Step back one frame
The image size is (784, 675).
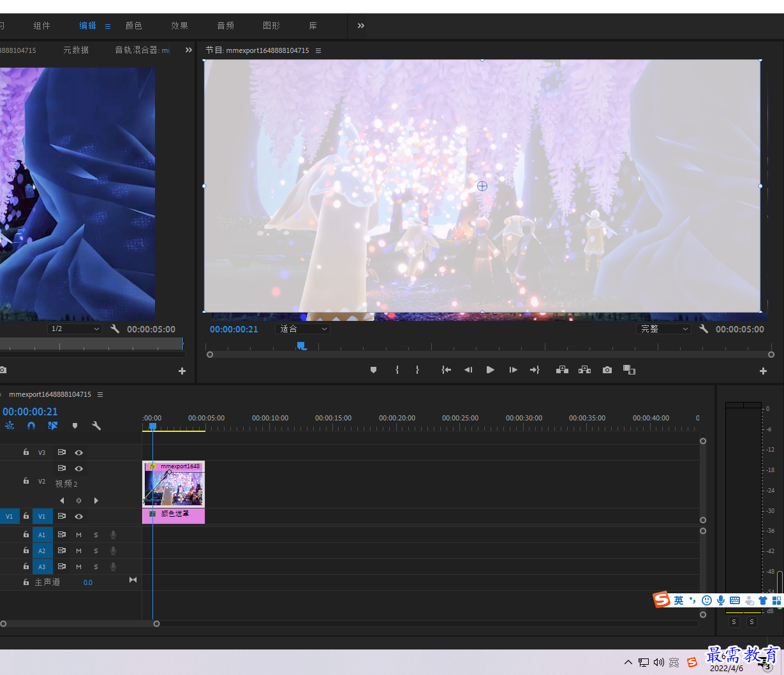pos(468,370)
